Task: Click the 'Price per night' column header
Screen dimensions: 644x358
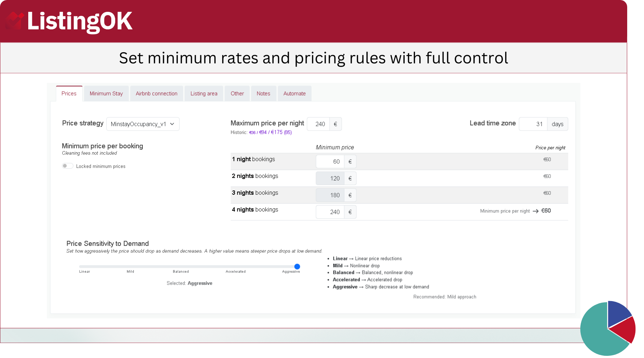Action: 550,147
